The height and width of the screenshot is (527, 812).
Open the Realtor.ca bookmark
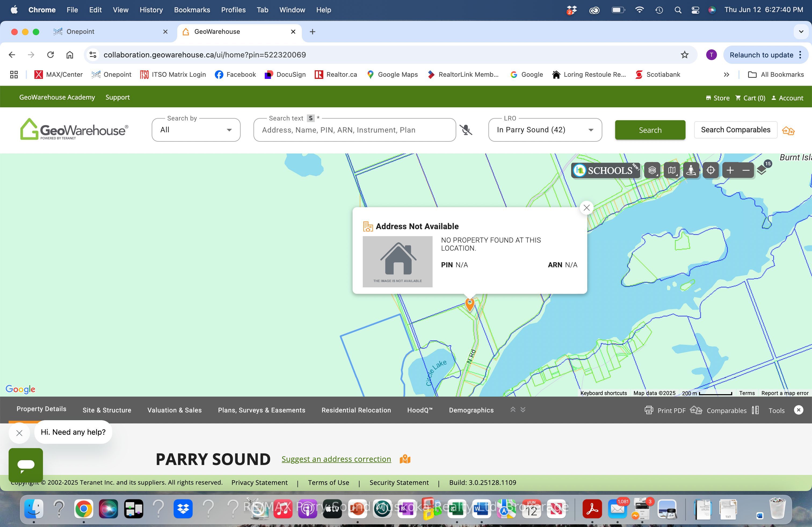coord(336,74)
